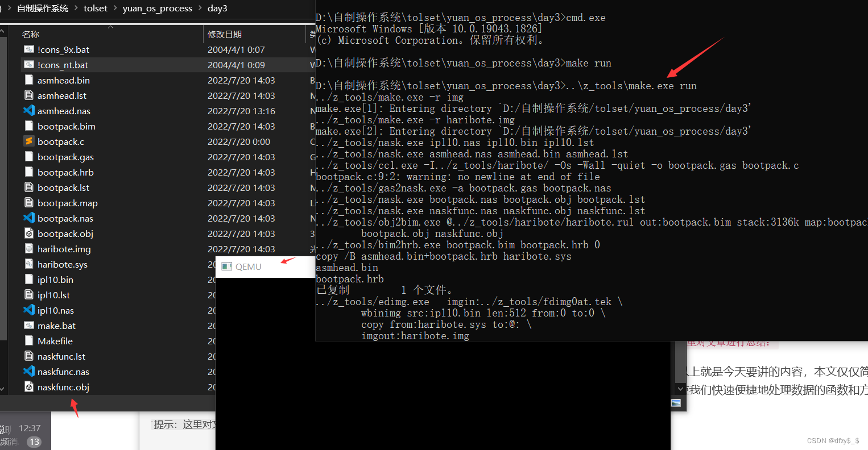Click the day3 breadcrumb segment
This screenshot has width=868, height=450.
[x=217, y=8]
